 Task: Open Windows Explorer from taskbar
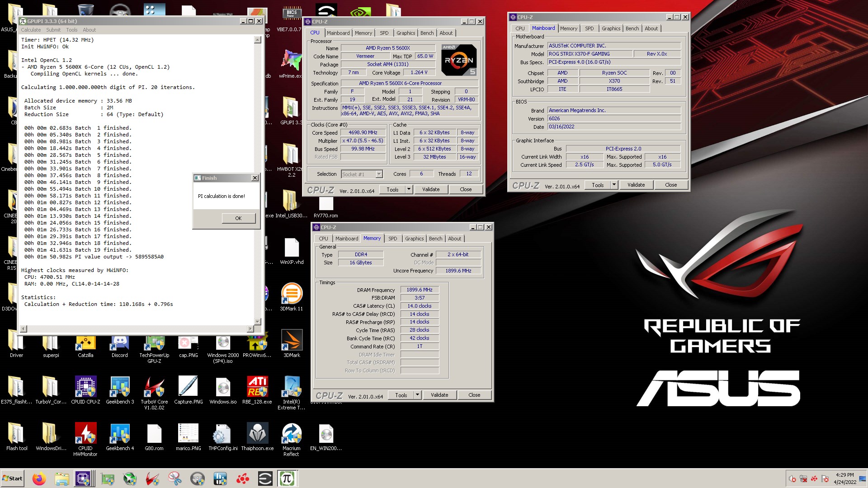click(62, 479)
